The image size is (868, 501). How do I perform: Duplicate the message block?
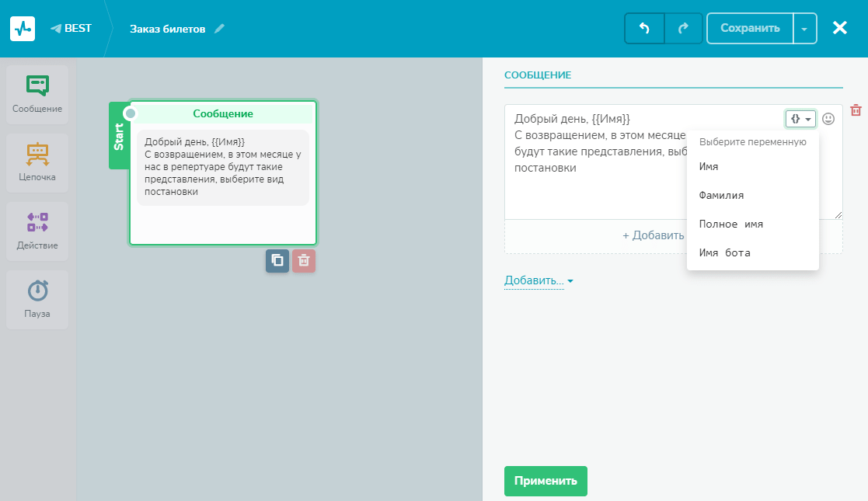coord(277,261)
